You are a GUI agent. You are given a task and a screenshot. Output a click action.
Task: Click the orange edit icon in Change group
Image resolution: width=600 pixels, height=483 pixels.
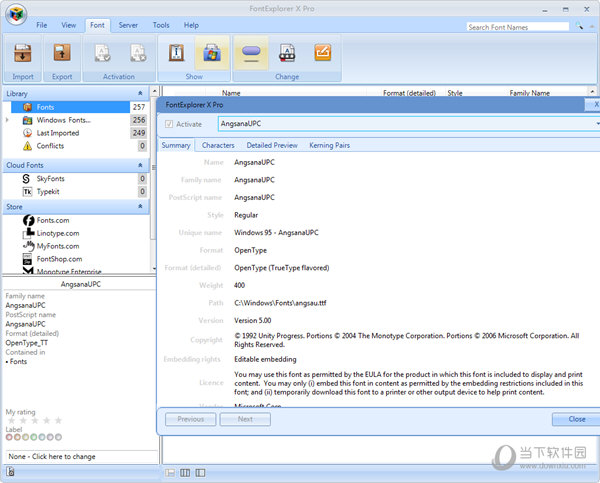[x=323, y=53]
